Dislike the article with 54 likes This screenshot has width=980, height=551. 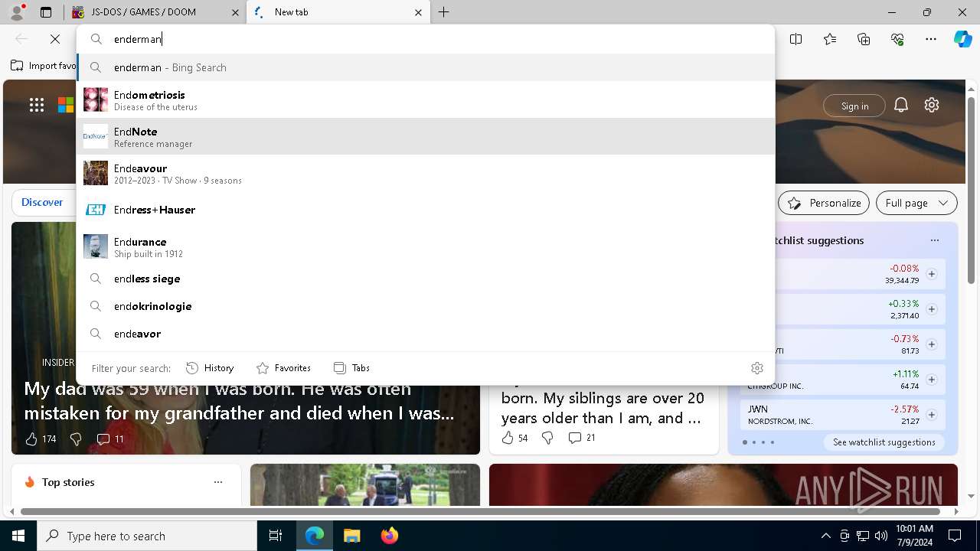547,438
